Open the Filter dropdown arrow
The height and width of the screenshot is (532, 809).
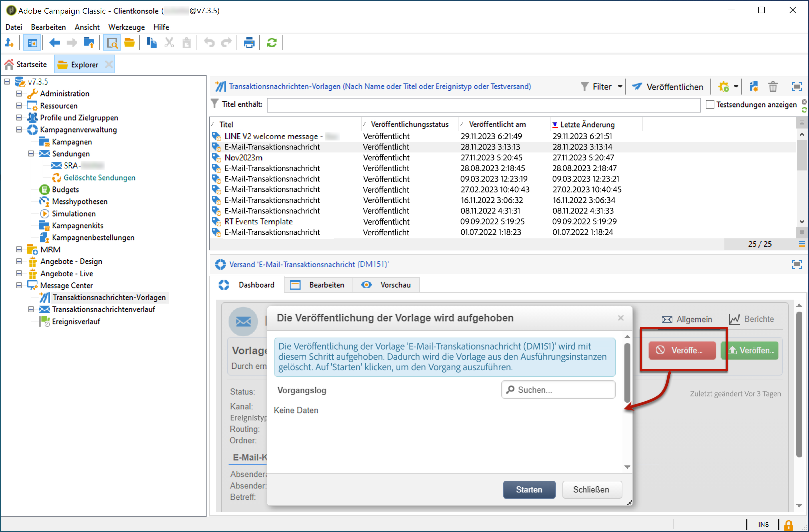(620, 87)
